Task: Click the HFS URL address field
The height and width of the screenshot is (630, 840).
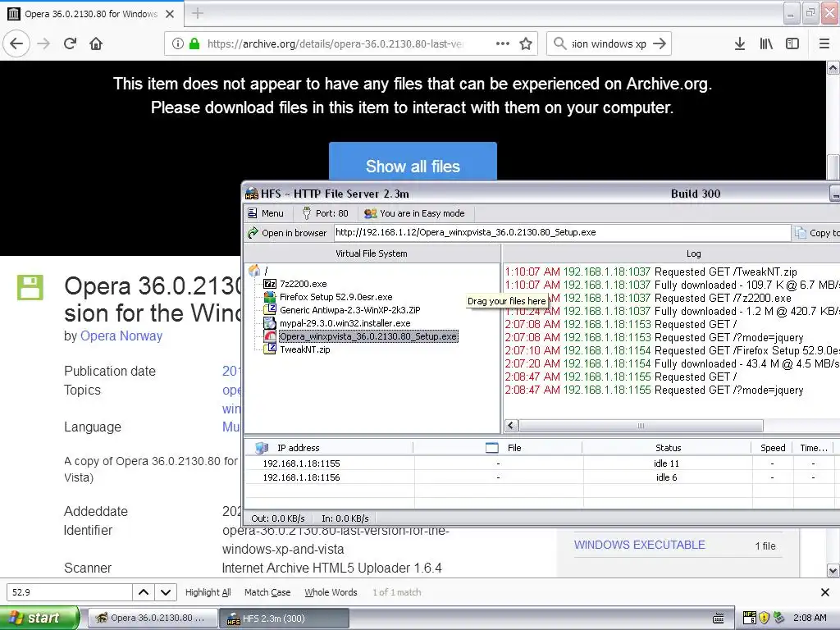Action: [561, 232]
